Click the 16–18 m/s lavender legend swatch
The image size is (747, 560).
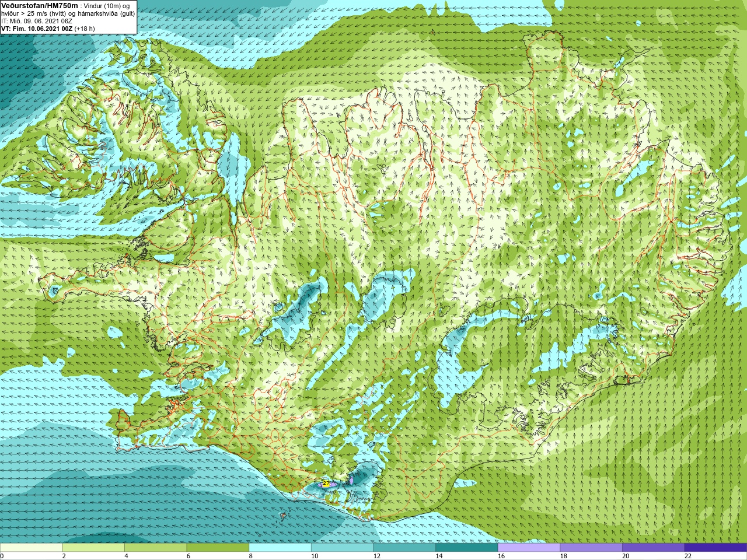(x=529, y=547)
